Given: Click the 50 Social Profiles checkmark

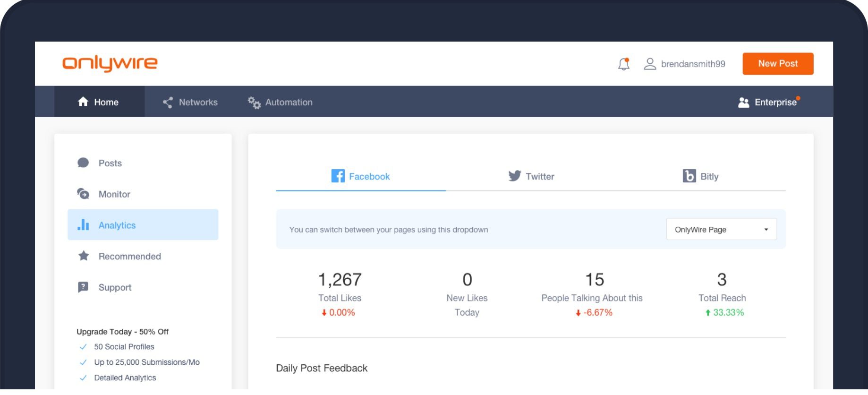Looking at the screenshot, I should pyautogui.click(x=83, y=347).
